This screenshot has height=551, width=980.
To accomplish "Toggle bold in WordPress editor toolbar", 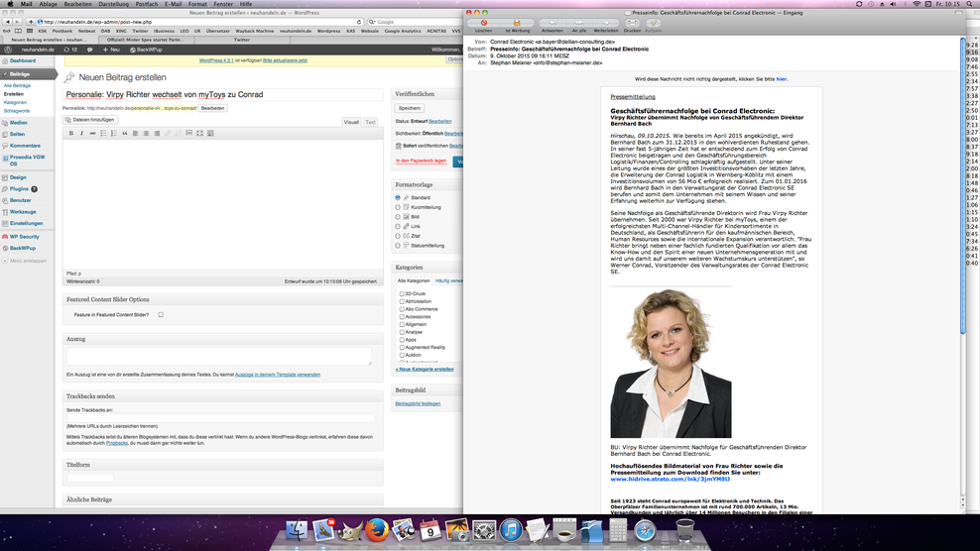I will coord(71,133).
